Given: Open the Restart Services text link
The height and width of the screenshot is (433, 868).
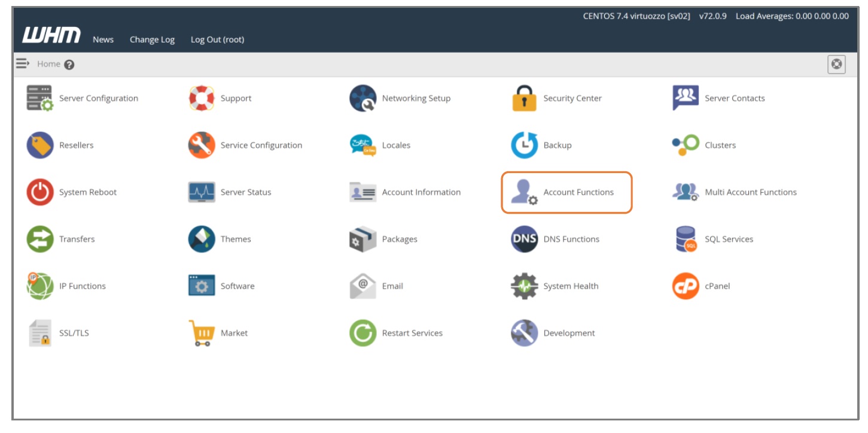Looking at the screenshot, I should (x=412, y=333).
